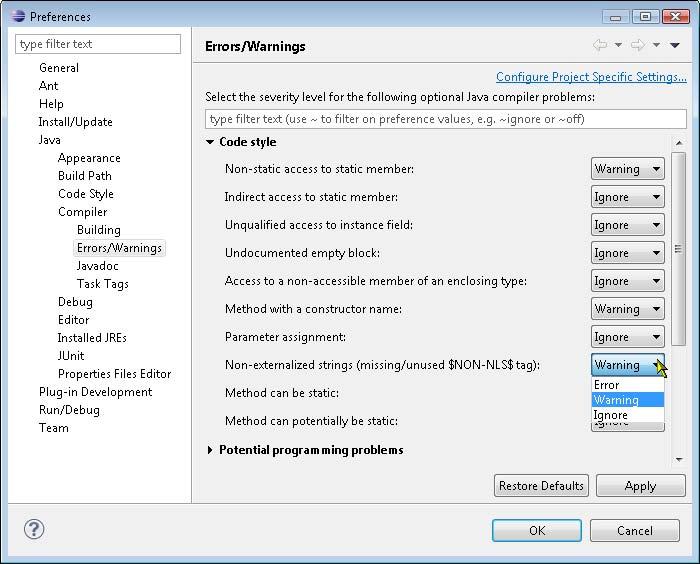Select Build Path under Java
This screenshot has width=700, height=564.
pos(84,176)
